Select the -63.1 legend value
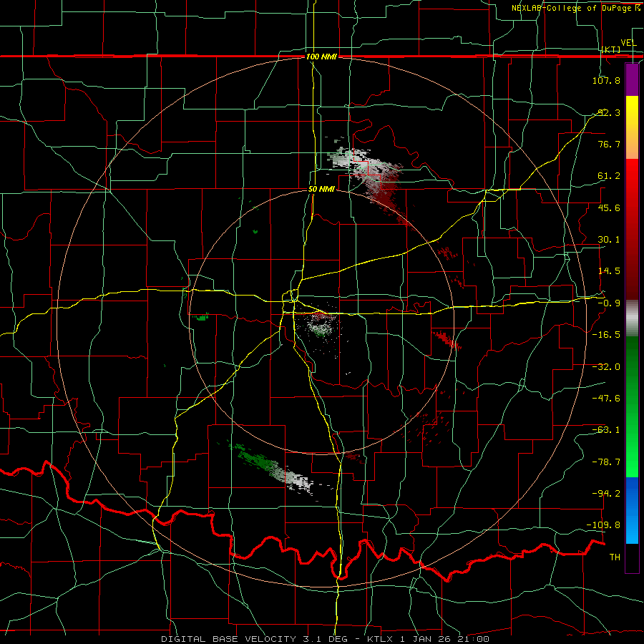Viewport: 644px width, 644px height. pos(606,430)
